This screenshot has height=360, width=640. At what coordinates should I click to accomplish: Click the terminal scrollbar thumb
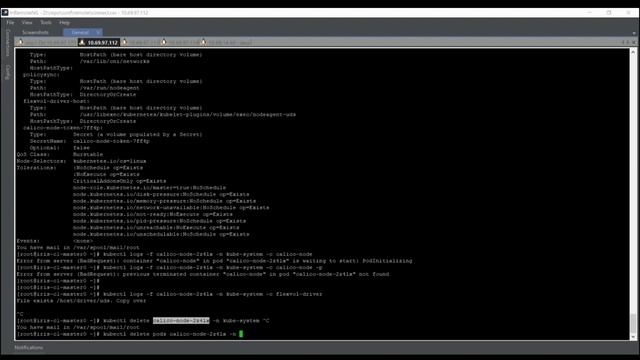coord(633,323)
